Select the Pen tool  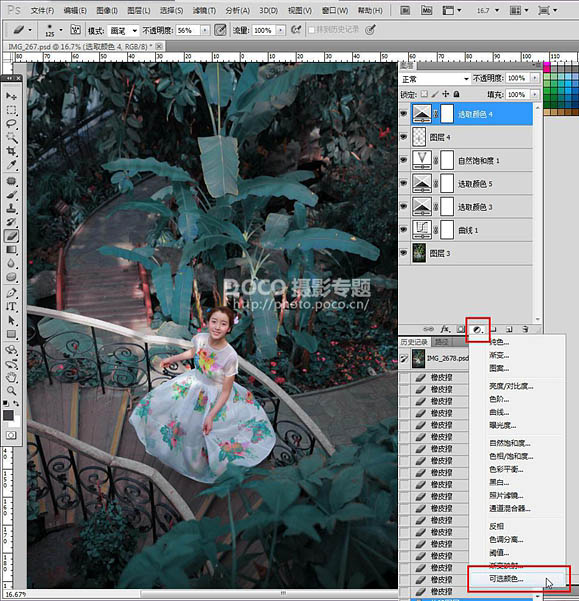[x=11, y=293]
